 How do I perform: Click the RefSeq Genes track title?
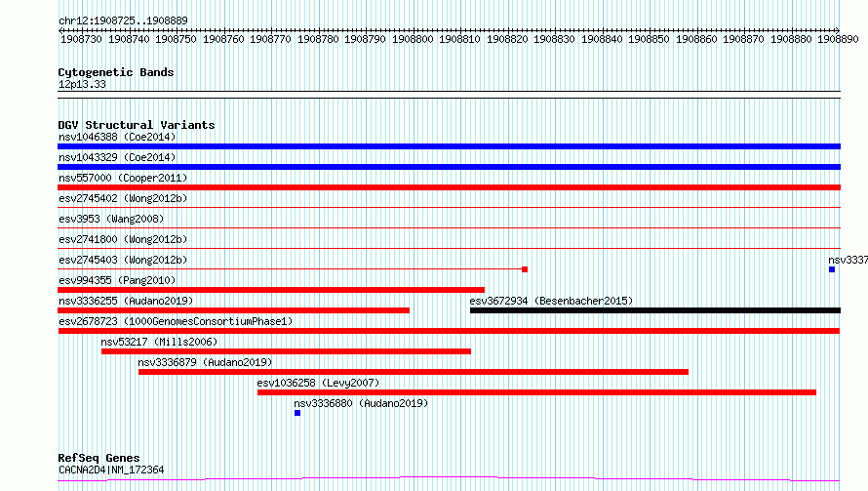pos(99,459)
